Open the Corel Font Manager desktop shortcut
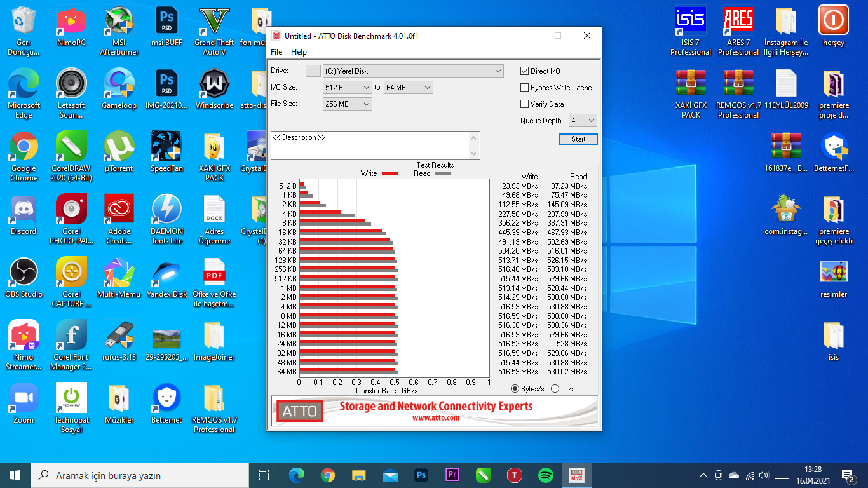 pyautogui.click(x=71, y=344)
